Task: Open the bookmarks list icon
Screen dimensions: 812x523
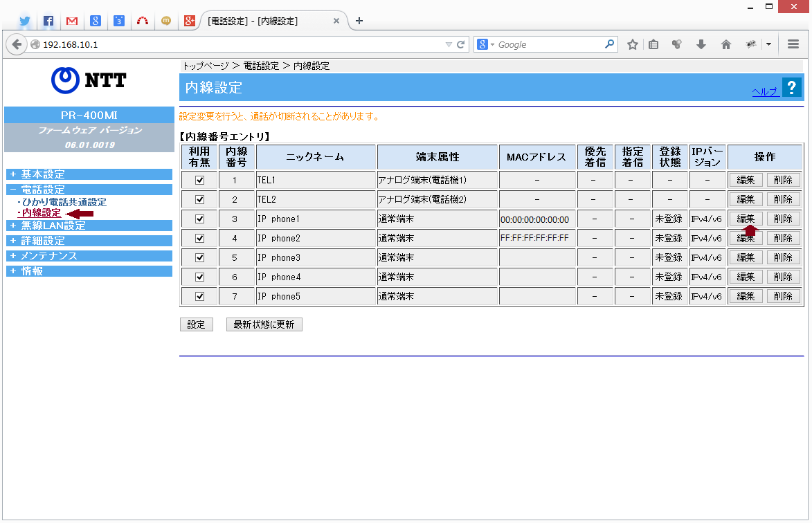Action: (653, 44)
